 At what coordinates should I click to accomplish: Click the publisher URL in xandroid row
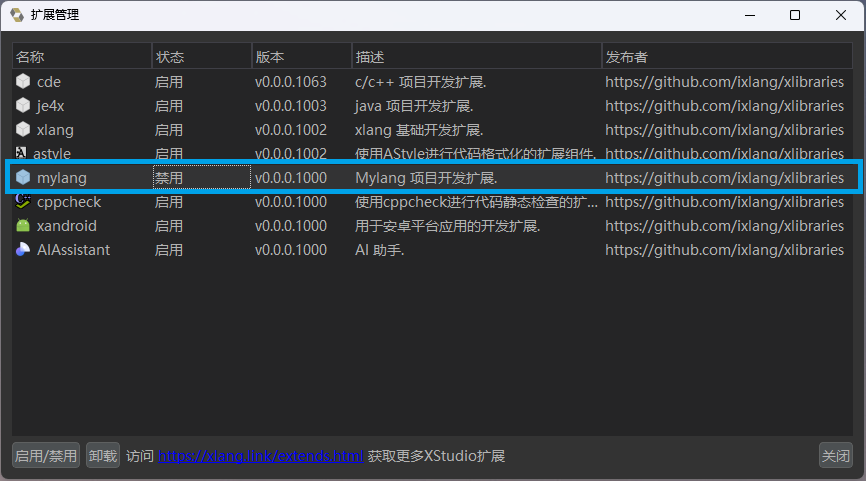coord(724,226)
